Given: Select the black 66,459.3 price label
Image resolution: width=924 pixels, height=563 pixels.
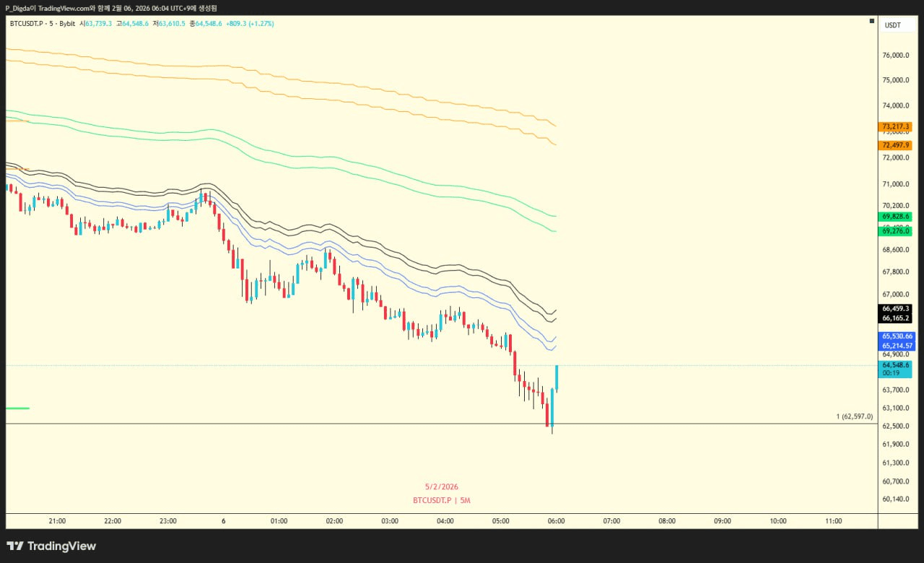Looking at the screenshot, I should [x=896, y=308].
